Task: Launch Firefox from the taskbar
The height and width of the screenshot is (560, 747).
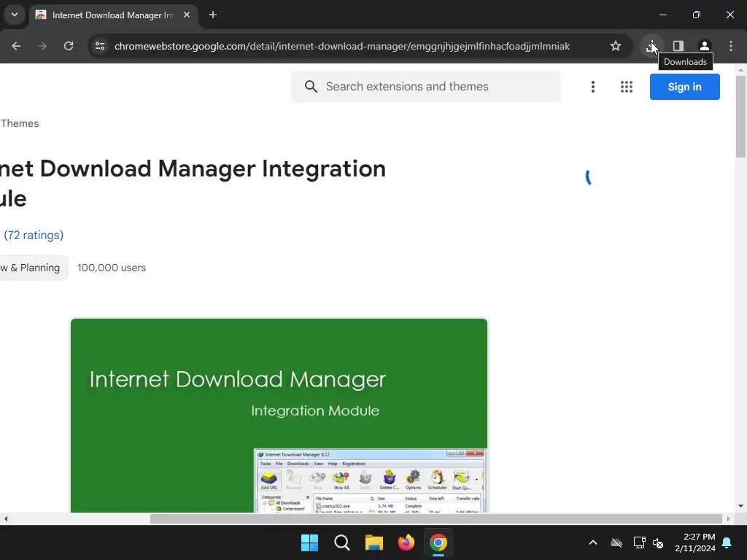Action: click(406, 542)
